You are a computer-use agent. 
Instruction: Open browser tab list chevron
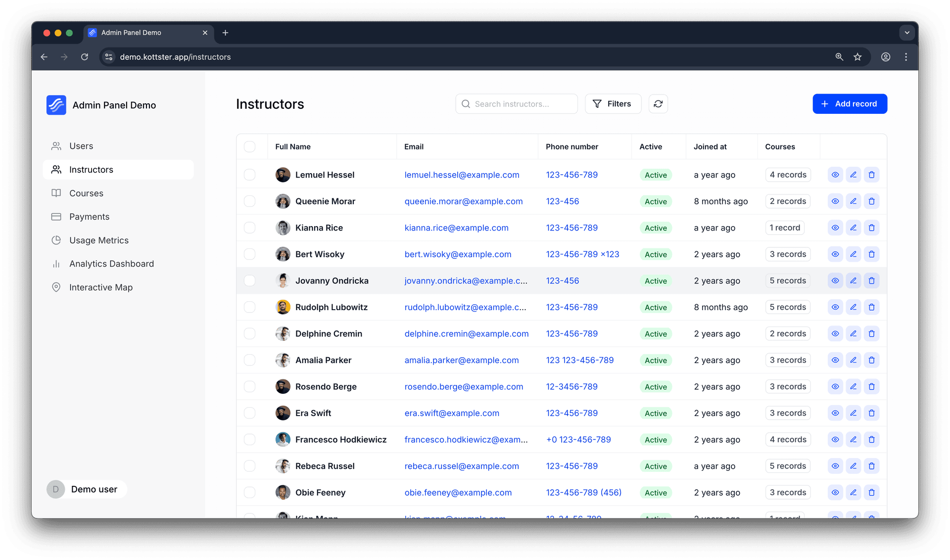pos(907,33)
